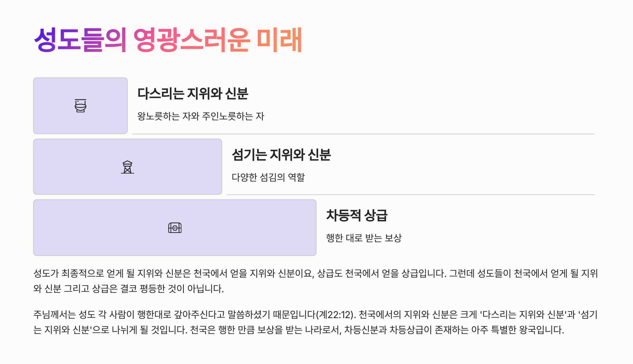Select the heading '차등적 상급'
Viewport: 633px width, 364px height.
357,215
